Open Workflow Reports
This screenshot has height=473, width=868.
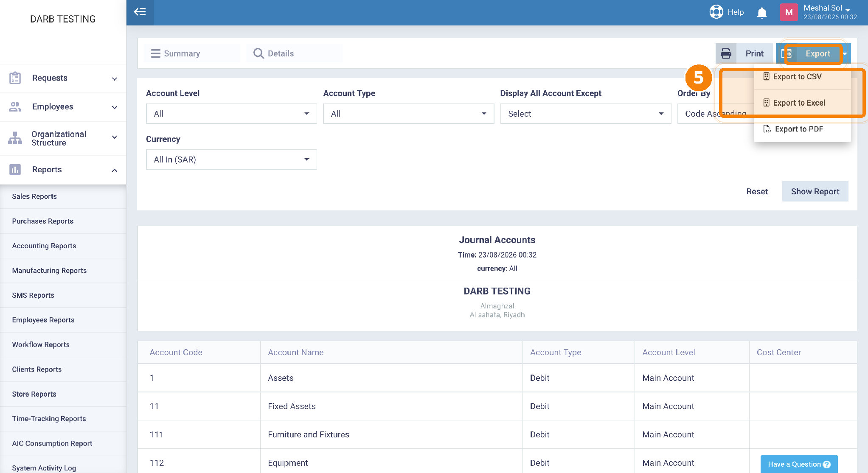click(x=63, y=344)
